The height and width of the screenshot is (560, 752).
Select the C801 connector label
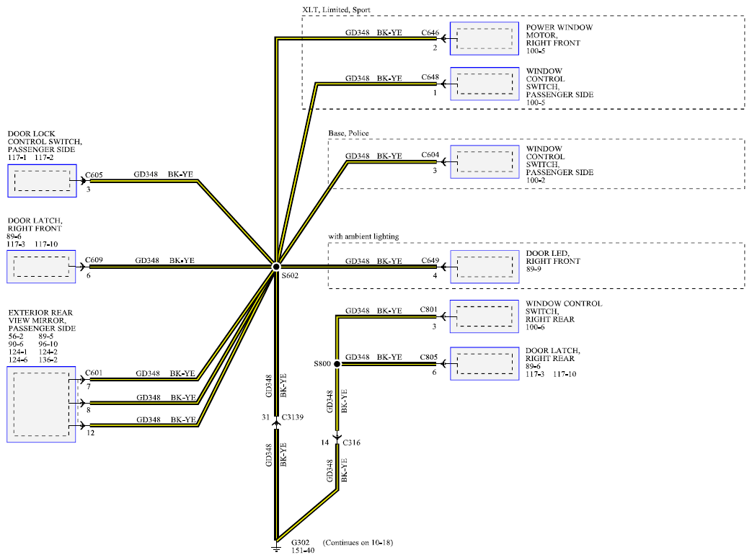[429, 310]
